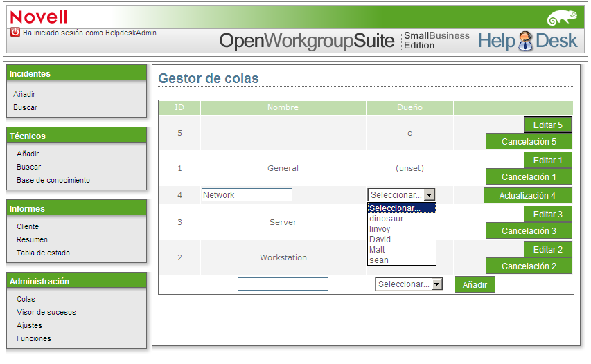Screen dimensions: 591x364
Task: Open Ajustes in Administración
Action: click(x=29, y=325)
